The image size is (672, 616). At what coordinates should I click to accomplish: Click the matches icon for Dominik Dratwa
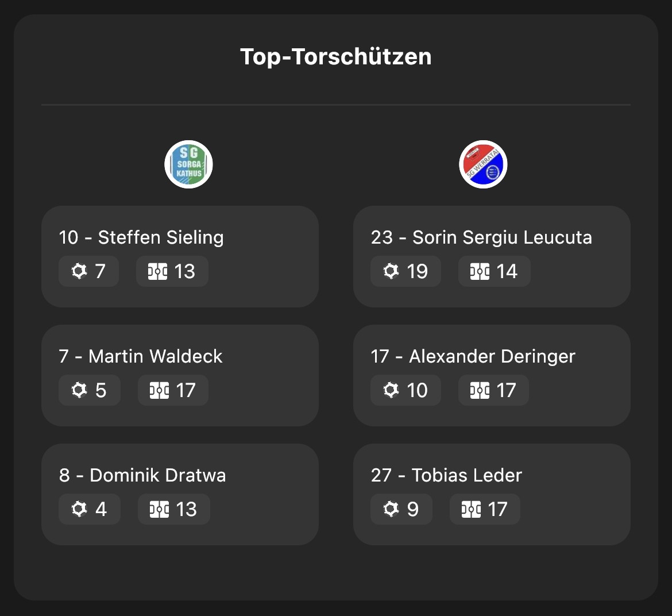(x=160, y=509)
